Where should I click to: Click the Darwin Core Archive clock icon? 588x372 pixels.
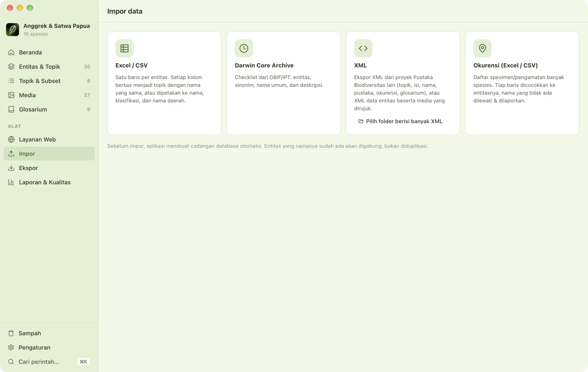pos(244,48)
